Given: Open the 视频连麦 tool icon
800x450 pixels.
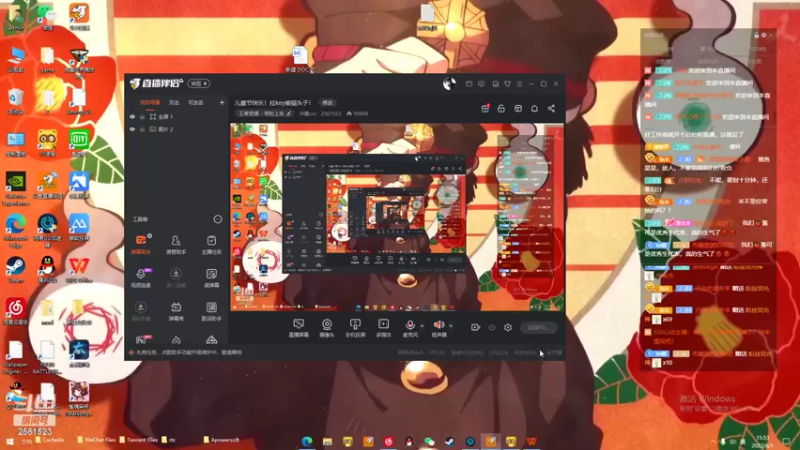Looking at the screenshot, I should tap(141, 278).
